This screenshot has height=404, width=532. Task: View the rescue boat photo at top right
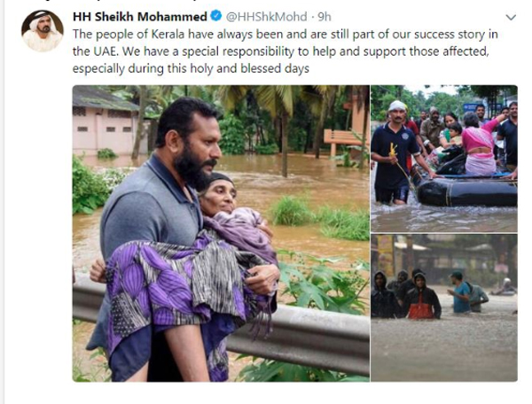(x=444, y=158)
